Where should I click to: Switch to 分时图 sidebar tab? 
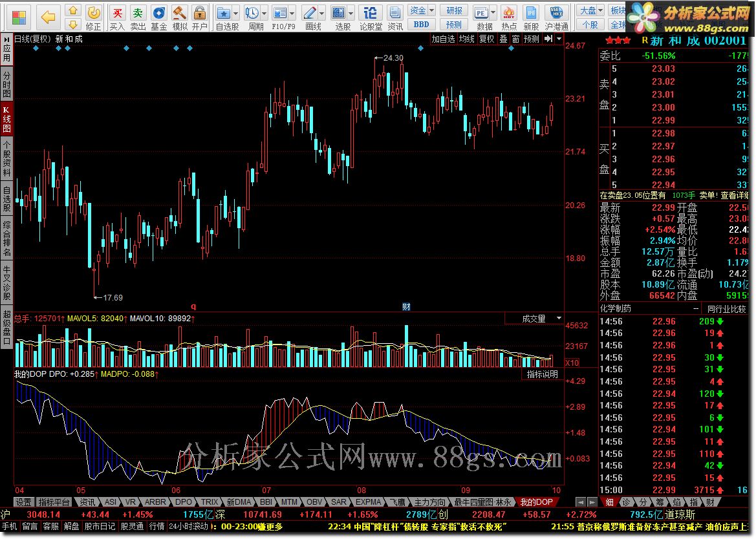click(x=6, y=84)
